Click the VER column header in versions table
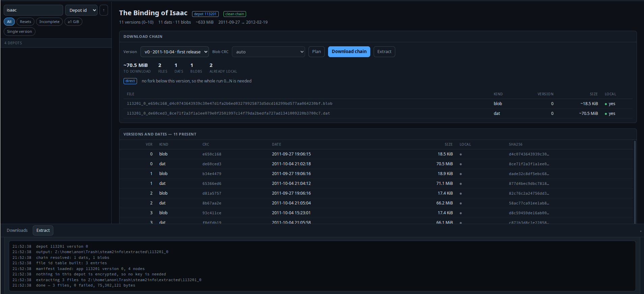644x294 pixels. (x=149, y=145)
